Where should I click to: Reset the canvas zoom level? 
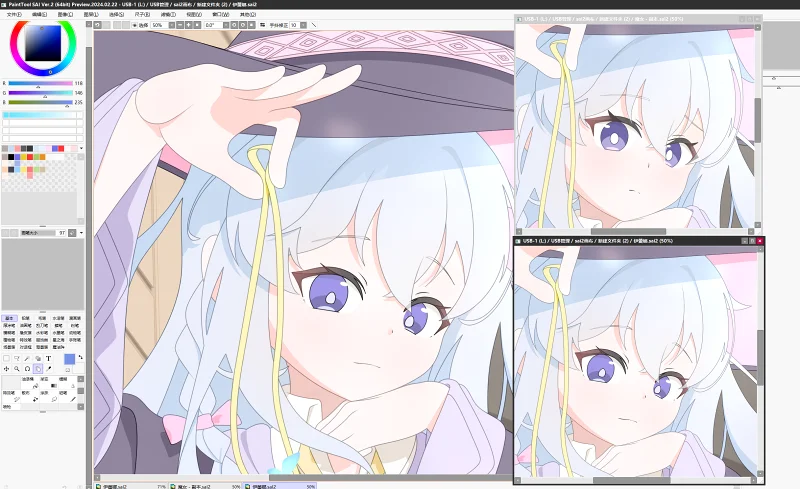(x=197, y=25)
